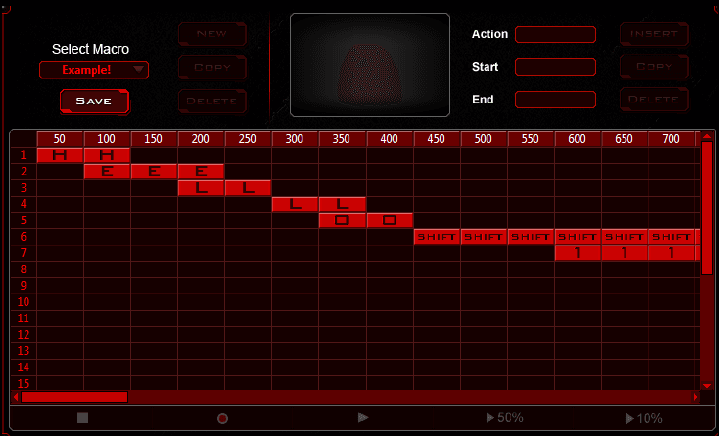Viewport: 719px width, 436px height.
Task: Click the New macro button
Action: (x=212, y=34)
